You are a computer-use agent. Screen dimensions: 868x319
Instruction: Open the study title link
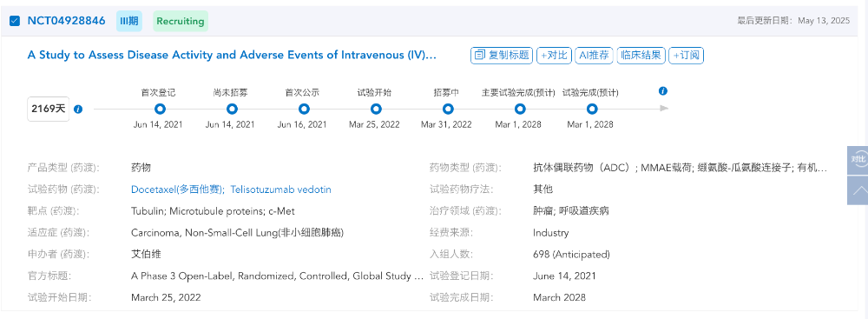point(232,55)
